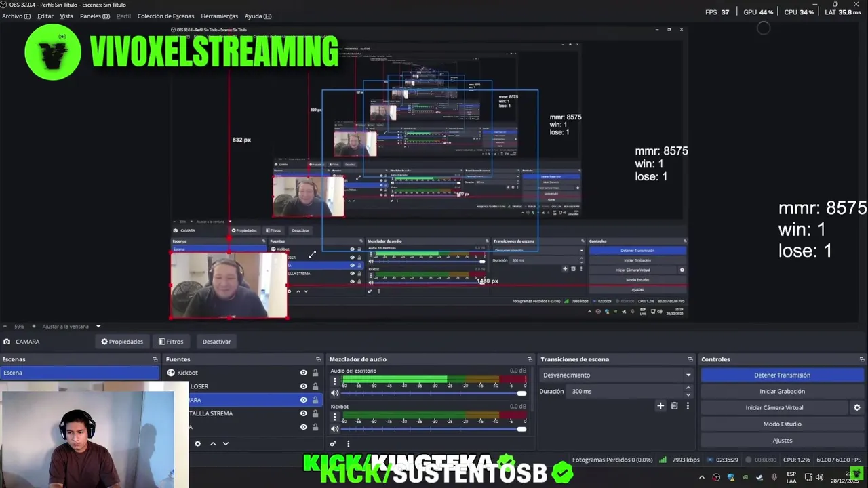
Task: Add a new scene transition with plus icon
Action: point(660,406)
